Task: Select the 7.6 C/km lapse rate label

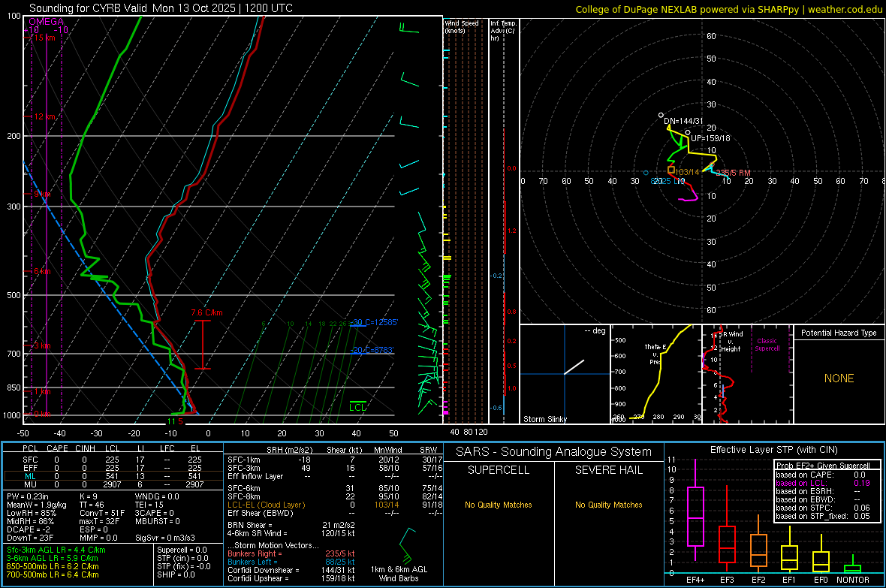Action: tap(206, 312)
